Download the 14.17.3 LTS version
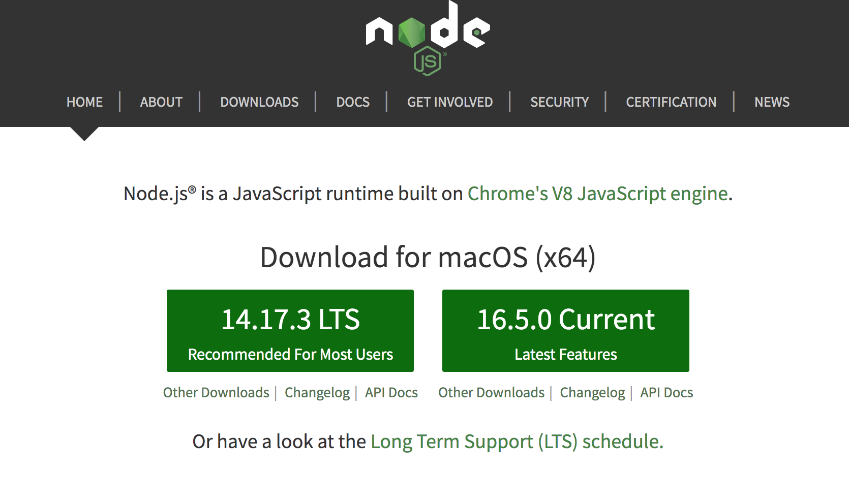Image resolution: width=849 pixels, height=504 pixels. click(290, 331)
